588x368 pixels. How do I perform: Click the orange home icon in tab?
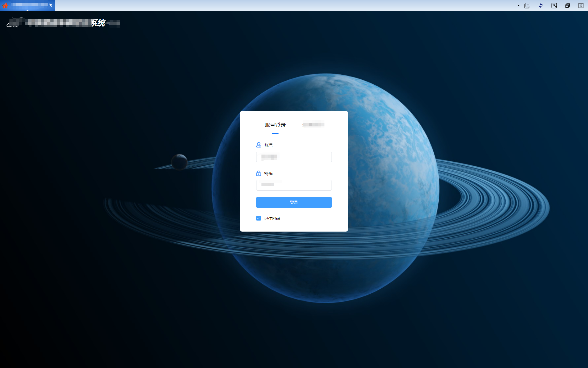coord(5,5)
